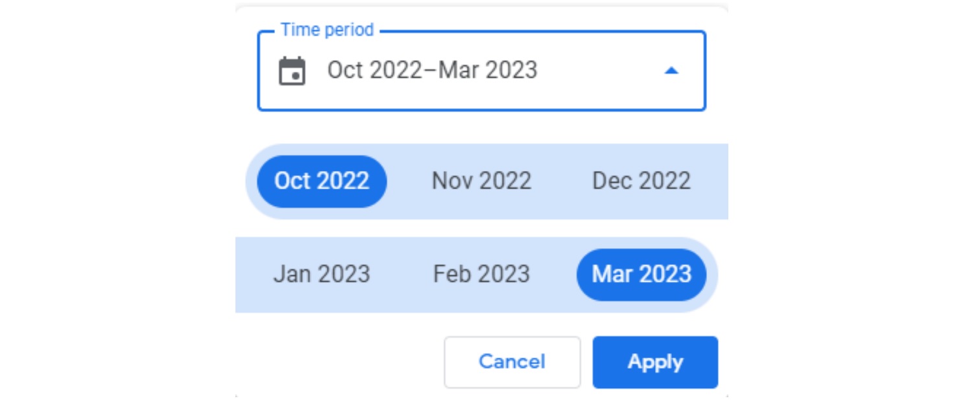Apply the selected time period

655,362
